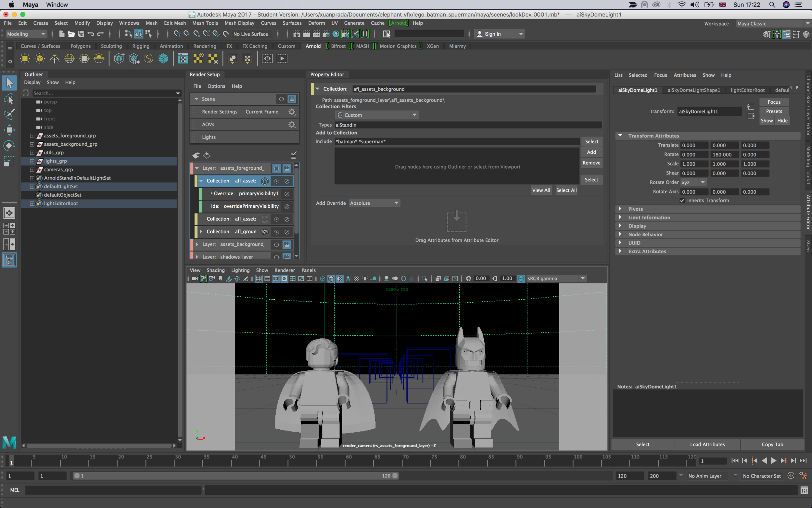Toggle visibility of assets_foreground_ layer
Screen dimensions: 812x508
click(x=276, y=168)
